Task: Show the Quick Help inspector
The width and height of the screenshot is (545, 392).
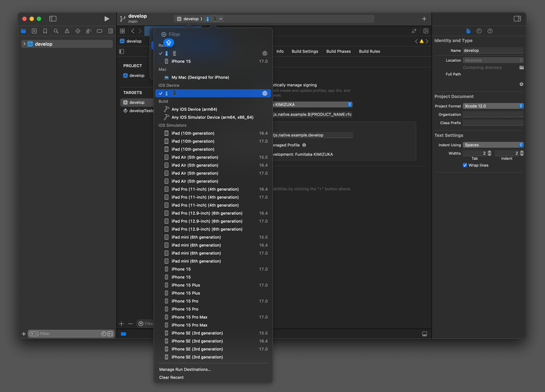Action: [x=490, y=31]
